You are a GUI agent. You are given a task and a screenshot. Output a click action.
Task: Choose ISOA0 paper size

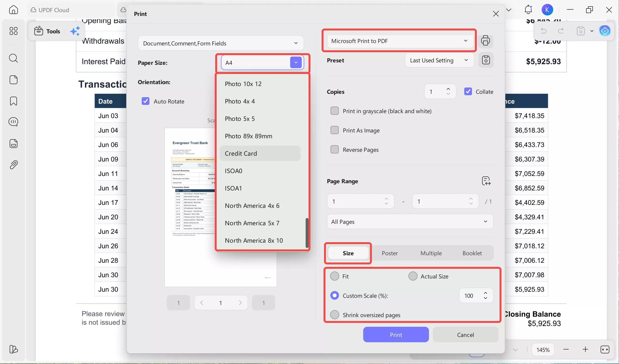point(260,171)
